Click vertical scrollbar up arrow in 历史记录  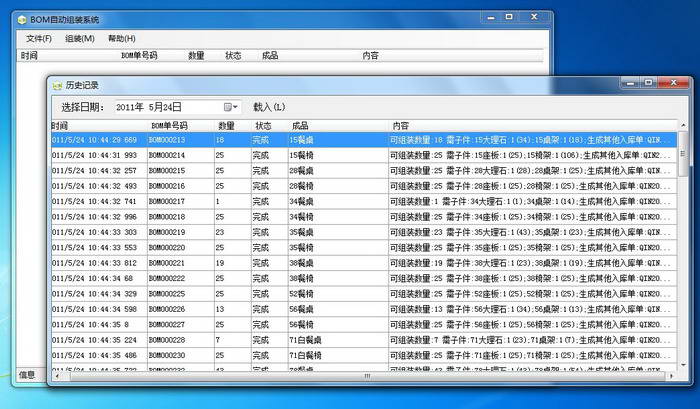pyautogui.click(x=683, y=125)
